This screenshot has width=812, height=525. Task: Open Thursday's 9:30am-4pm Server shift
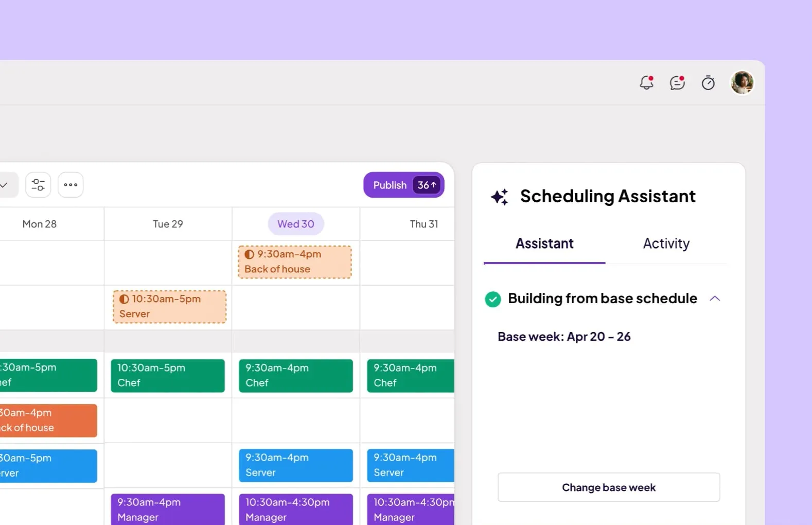(x=411, y=465)
